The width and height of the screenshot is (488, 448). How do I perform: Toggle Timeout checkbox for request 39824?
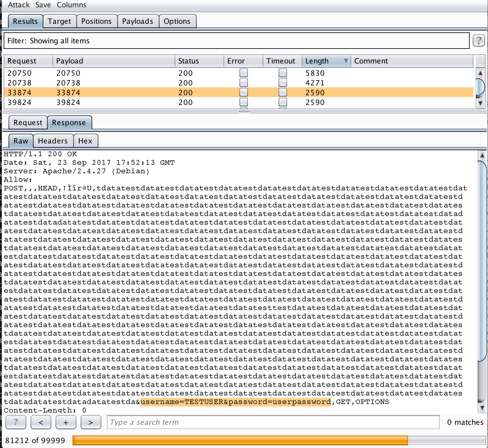pos(283,102)
